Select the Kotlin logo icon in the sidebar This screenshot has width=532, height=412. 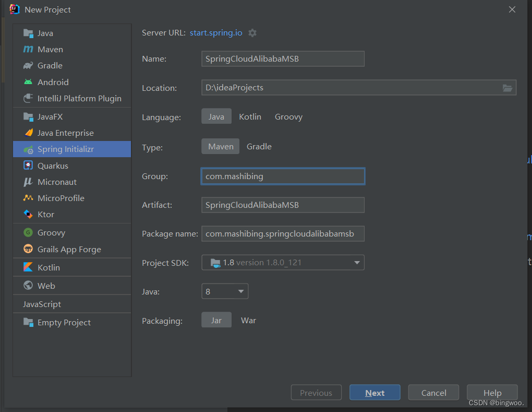[28, 267]
